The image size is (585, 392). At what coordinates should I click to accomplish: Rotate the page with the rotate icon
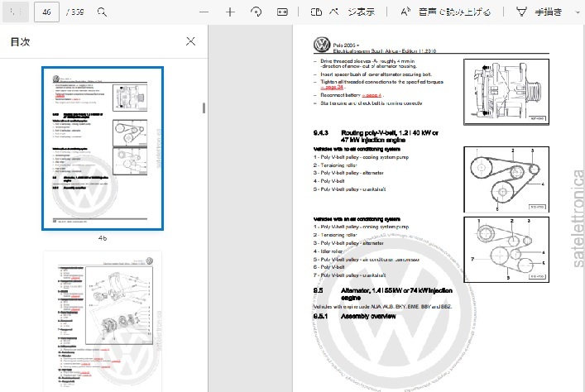[x=256, y=12]
